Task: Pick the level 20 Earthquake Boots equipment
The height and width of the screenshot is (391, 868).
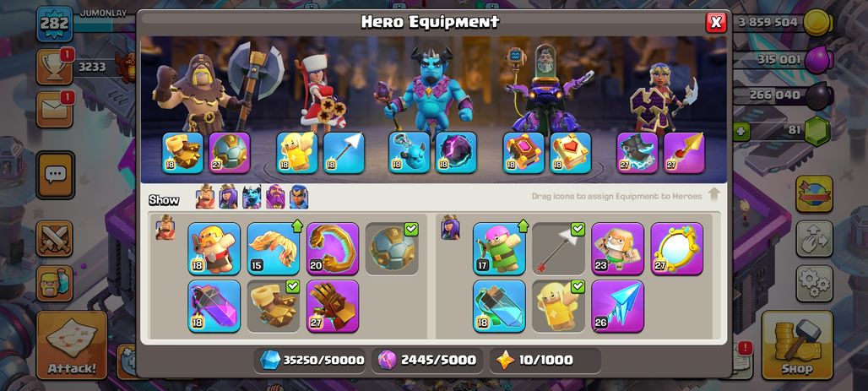Action: pyautogui.click(x=332, y=248)
